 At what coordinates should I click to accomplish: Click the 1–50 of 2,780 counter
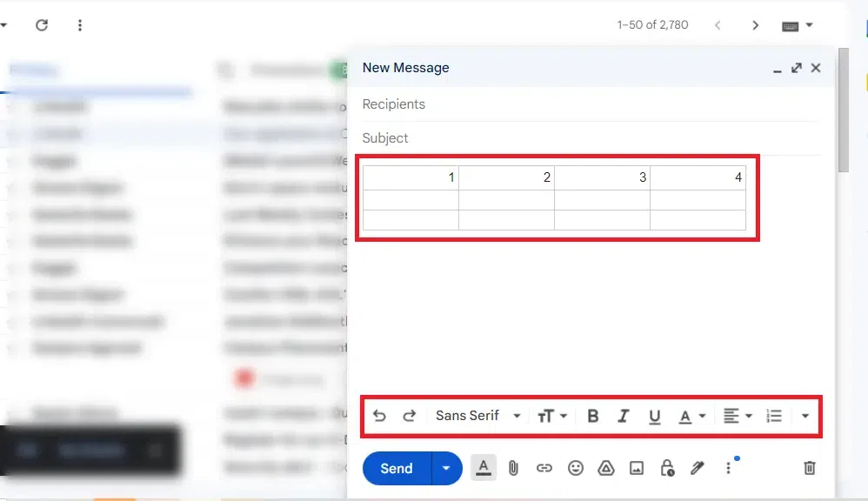pos(652,25)
